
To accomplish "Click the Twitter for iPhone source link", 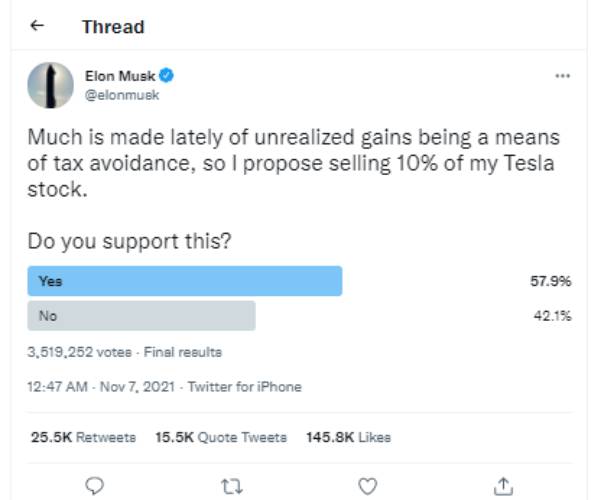I will pos(244,386).
